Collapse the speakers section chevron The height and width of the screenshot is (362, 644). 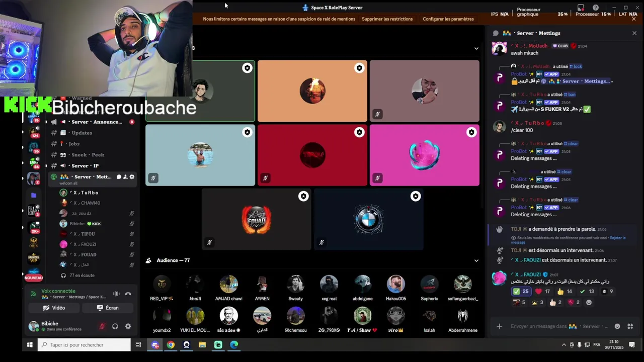[x=476, y=48]
